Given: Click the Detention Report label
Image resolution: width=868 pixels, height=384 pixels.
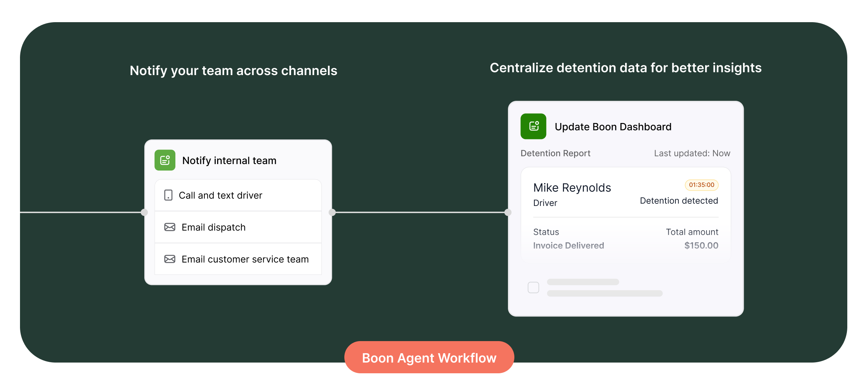Looking at the screenshot, I should click(x=555, y=153).
